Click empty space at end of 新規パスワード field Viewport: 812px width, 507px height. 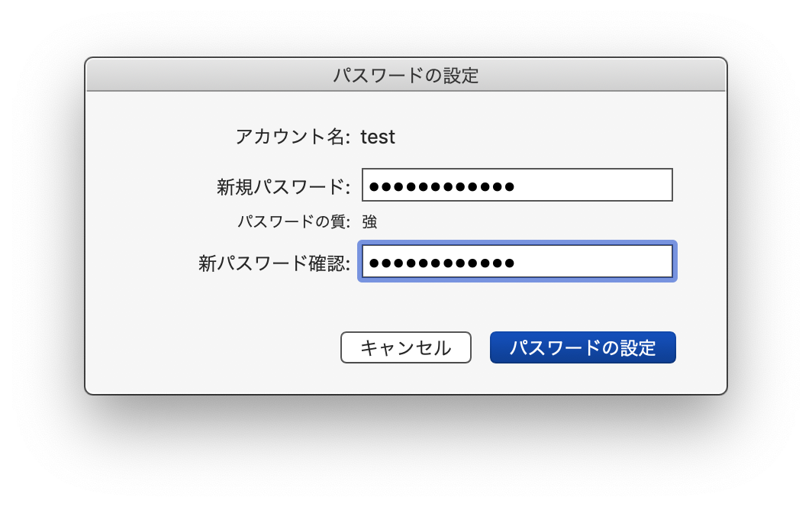(603, 186)
